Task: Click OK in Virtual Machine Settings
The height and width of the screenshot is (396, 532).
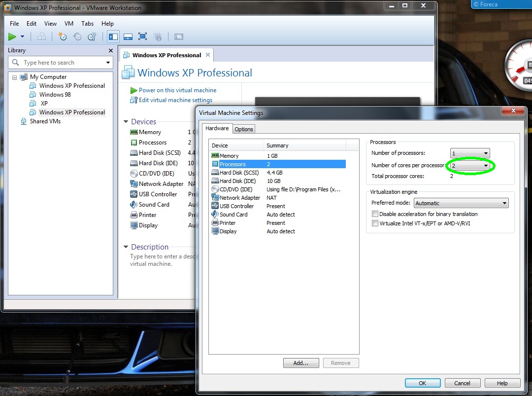Action: coord(423,383)
